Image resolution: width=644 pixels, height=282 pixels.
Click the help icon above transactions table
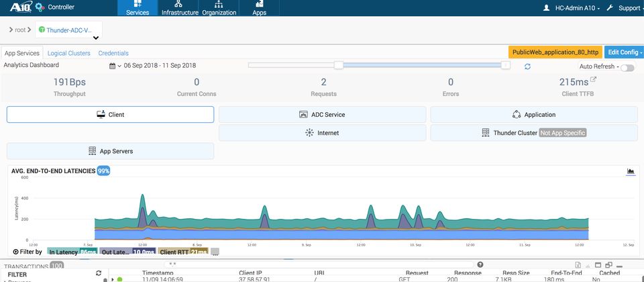(480, 265)
